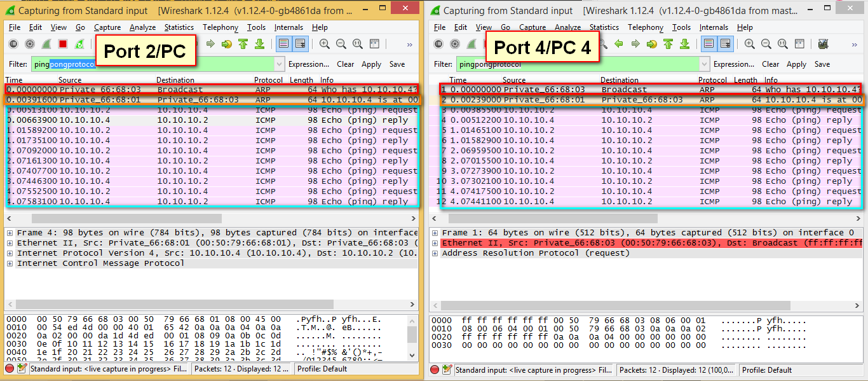Open coloring rules icon in Port 4 toolbar
868x381 pixels.
click(x=822, y=43)
